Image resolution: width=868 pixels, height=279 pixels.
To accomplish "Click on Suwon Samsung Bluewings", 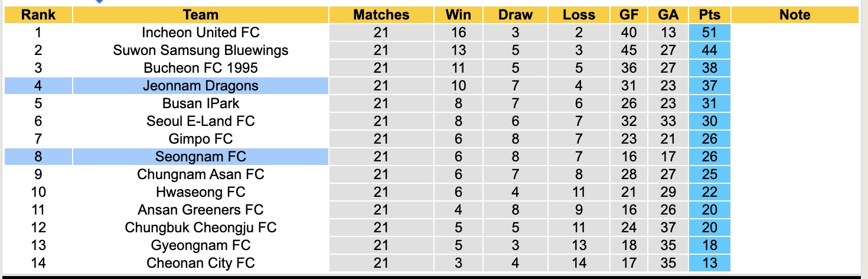I will 201,50.
